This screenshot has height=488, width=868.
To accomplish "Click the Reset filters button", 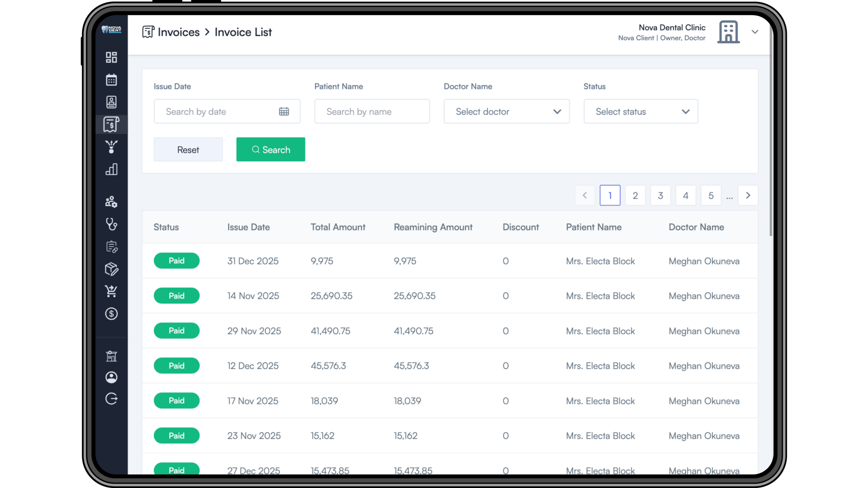I will [x=188, y=149].
